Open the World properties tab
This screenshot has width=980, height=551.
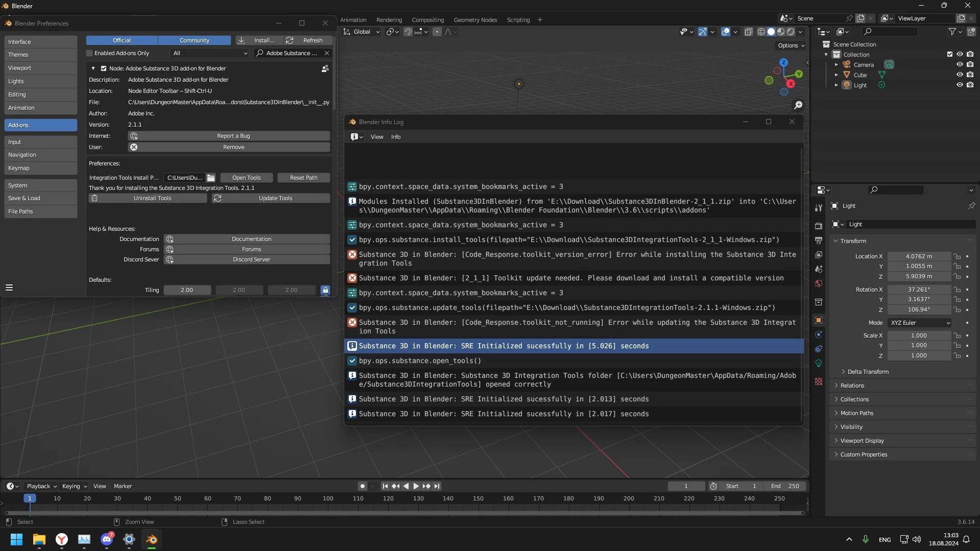(819, 283)
